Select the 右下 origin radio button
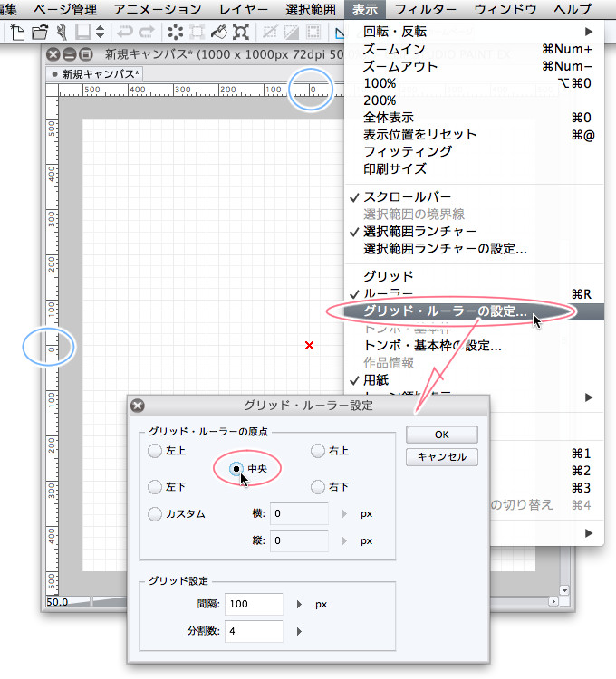This screenshot has height=679, width=616. pos(318,487)
